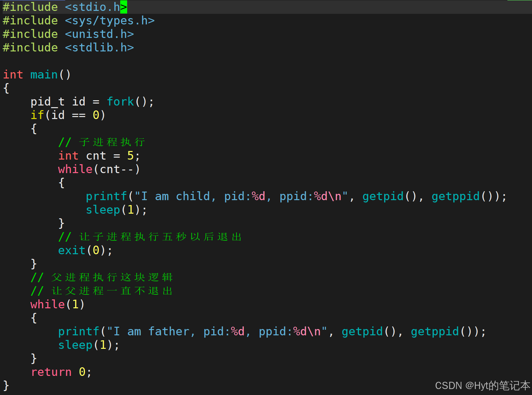Viewport: 532px width, 395px height.
Task: Click the '// 让父进程一直不退出' comment
Action: pyautogui.click(x=102, y=291)
